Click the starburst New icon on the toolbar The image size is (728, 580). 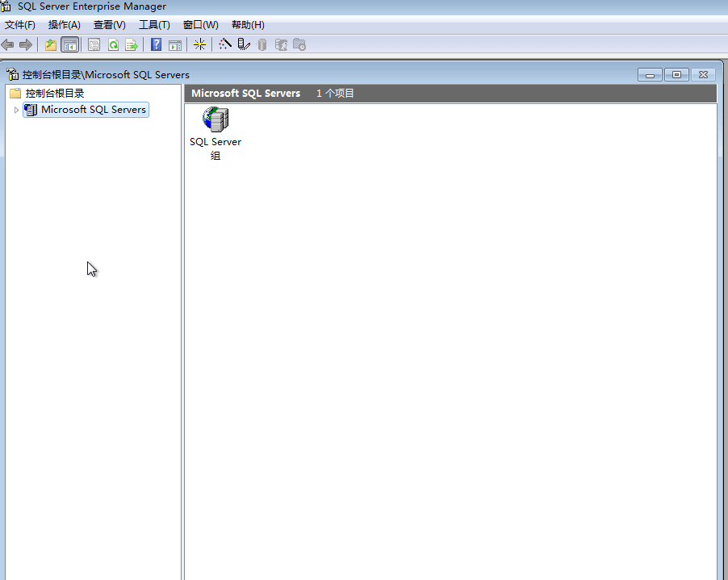point(199,44)
